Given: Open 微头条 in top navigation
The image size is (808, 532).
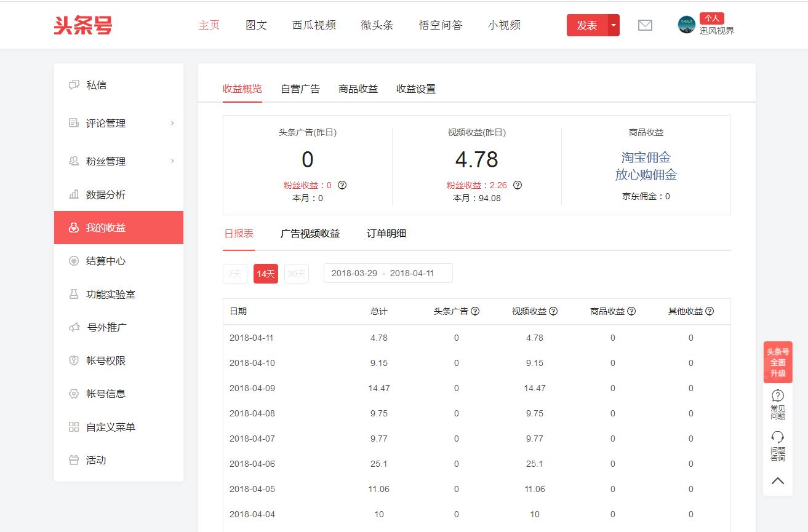Looking at the screenshot, I should tap(377, 25).
